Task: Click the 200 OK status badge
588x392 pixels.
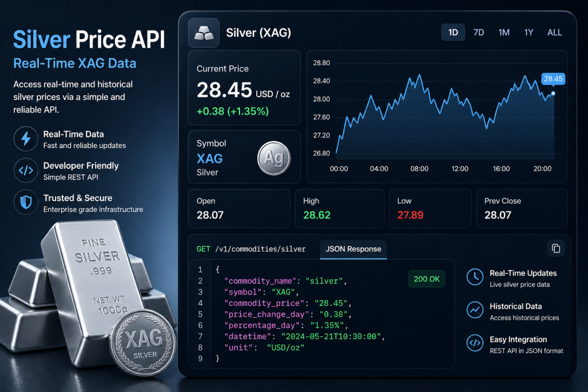Action: click(427, 279)
